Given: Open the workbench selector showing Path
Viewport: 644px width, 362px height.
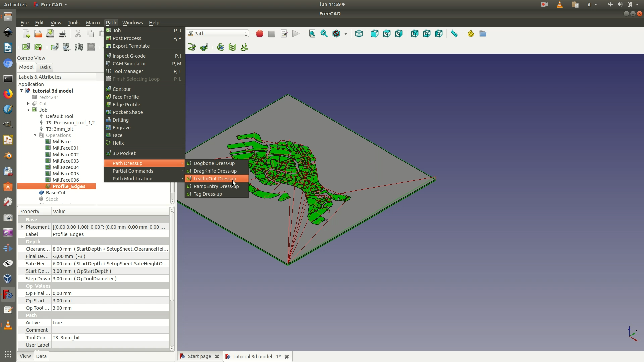Looking at the screenshot, I should click(217, 34).
